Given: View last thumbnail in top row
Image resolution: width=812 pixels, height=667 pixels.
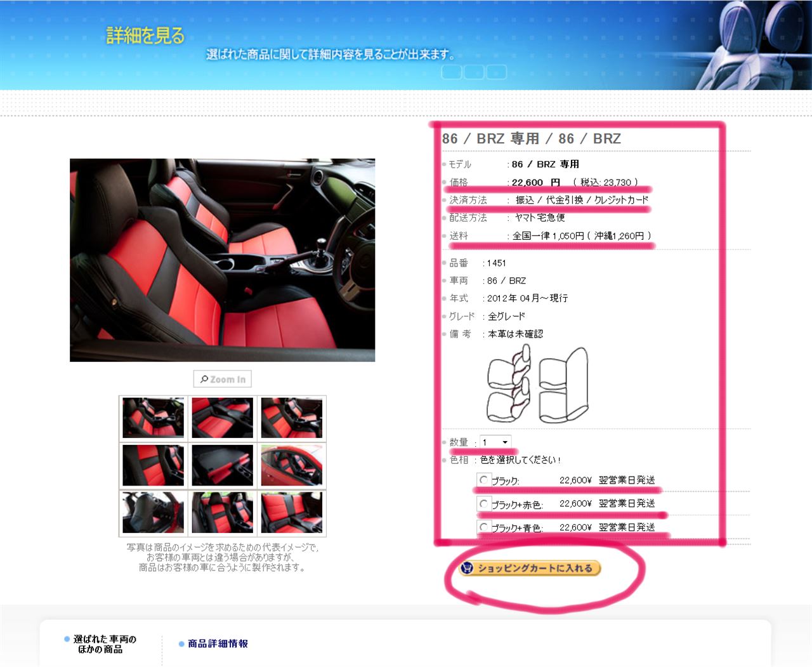Looking at the screenshot, I should pyautogui.click(x=292, y=418).
